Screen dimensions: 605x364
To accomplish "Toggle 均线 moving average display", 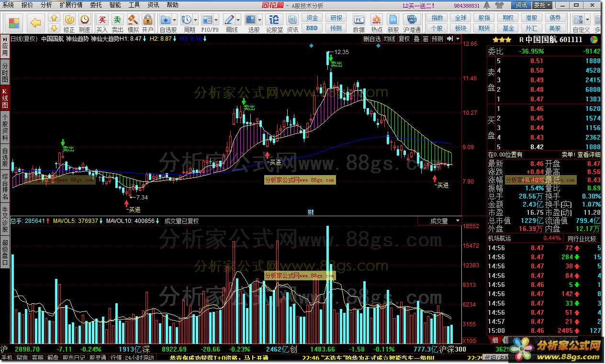I will [390, 39].
